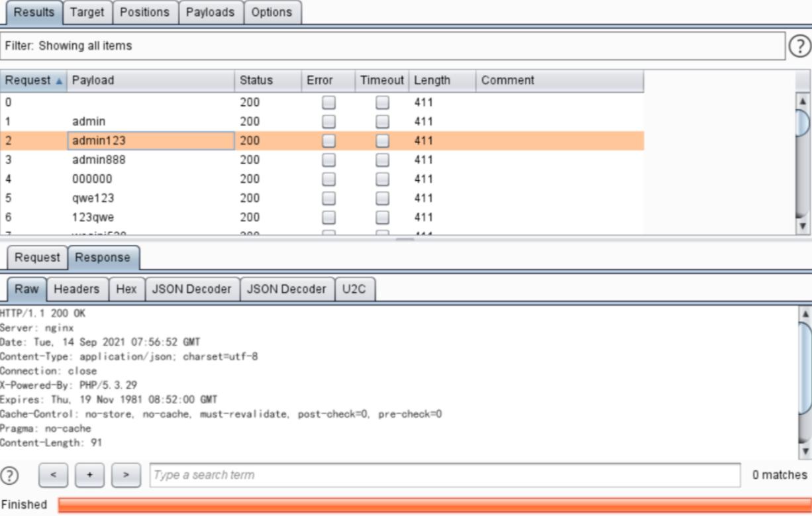Sort by the Length column header

(x=442, y=80)
